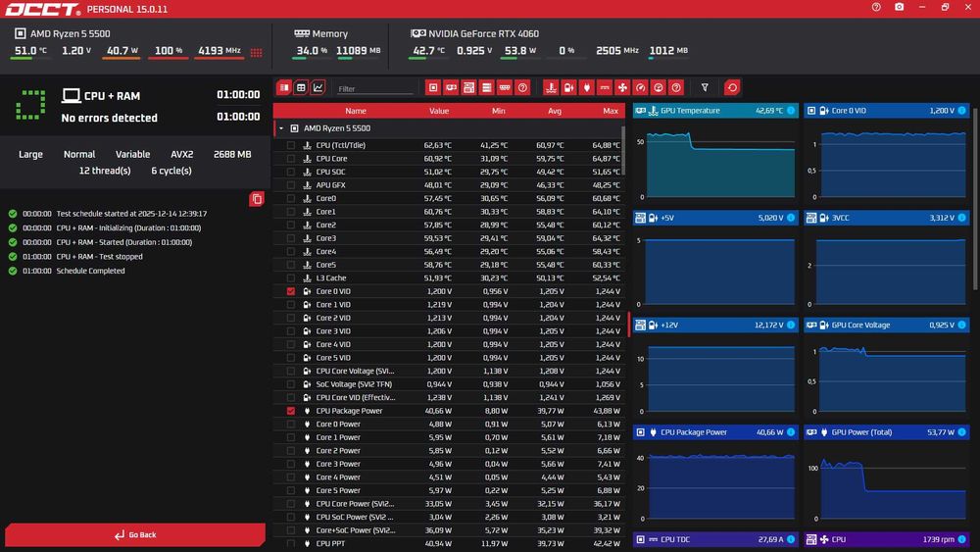Collapse the AMD Ryzen 5 5500 sensor group

281,128
